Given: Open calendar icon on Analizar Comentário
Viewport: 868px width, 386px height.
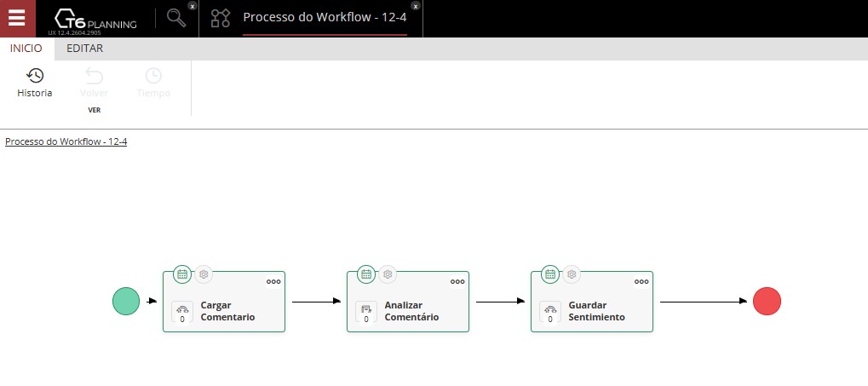Looking at the screenshot, I should (x=366, y=274).
